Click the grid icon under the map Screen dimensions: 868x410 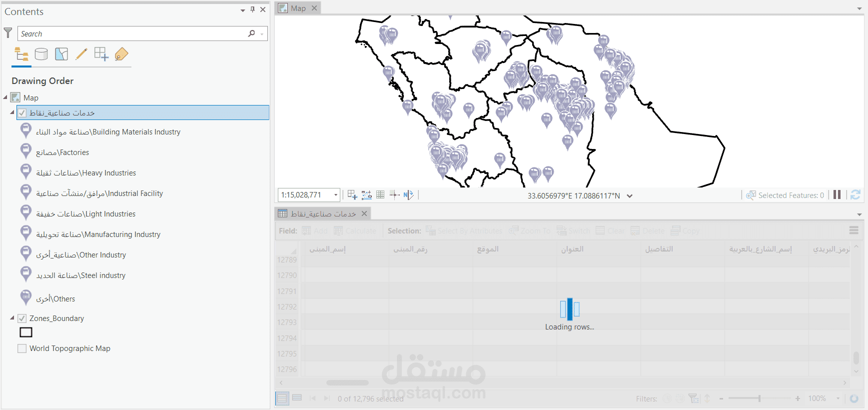click(380, 195)
